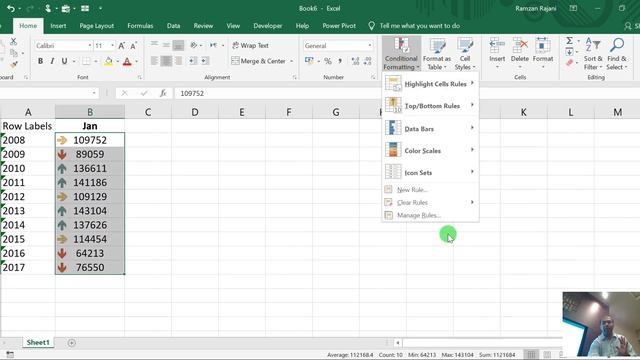The width and height of the screenshot is (640, 360).
Task: Click the red Font Color icon
Action: (x=127, y=62)
